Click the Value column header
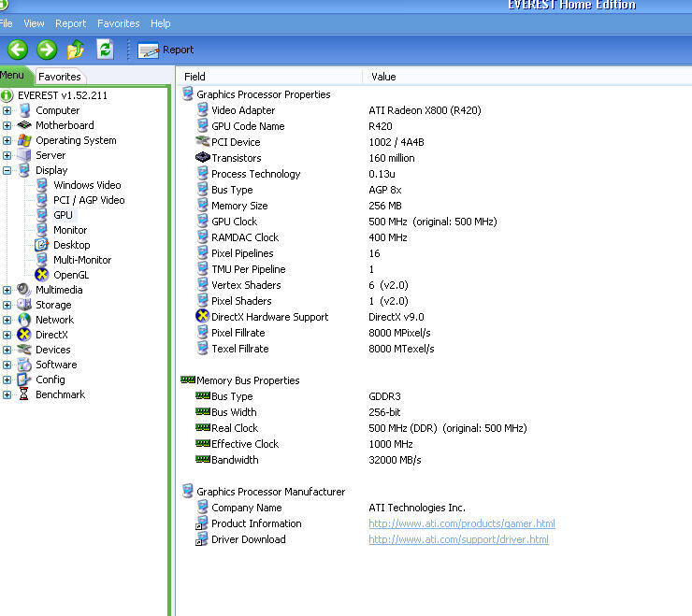 coord(527,77)
